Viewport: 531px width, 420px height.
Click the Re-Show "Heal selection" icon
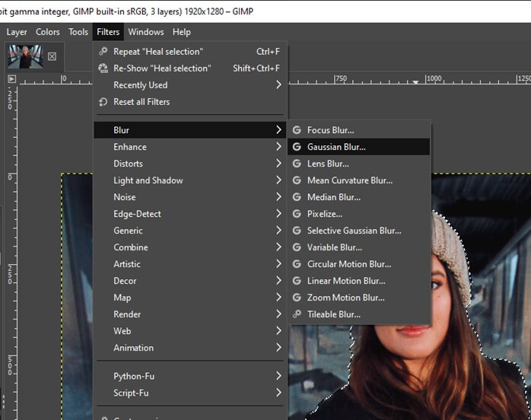pos(103,68)
